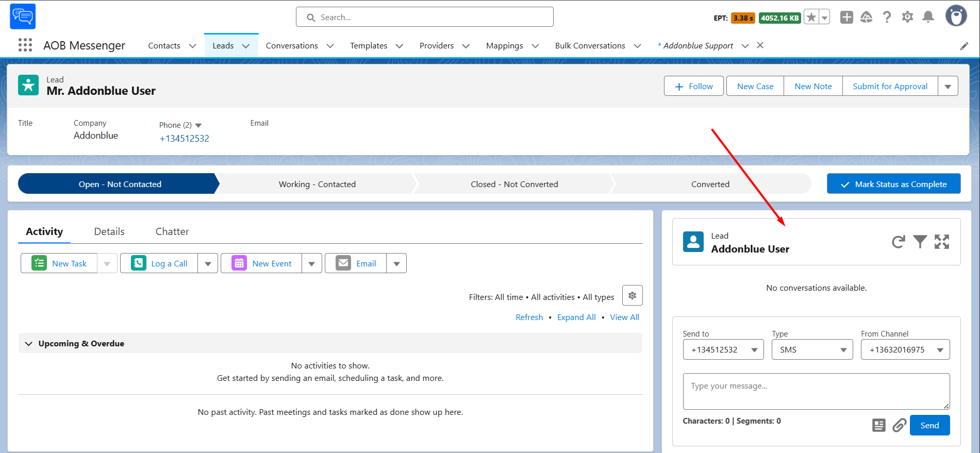Go to the Templates tab
The height and width of the screenshot is (453, 980).
(369, 45)
